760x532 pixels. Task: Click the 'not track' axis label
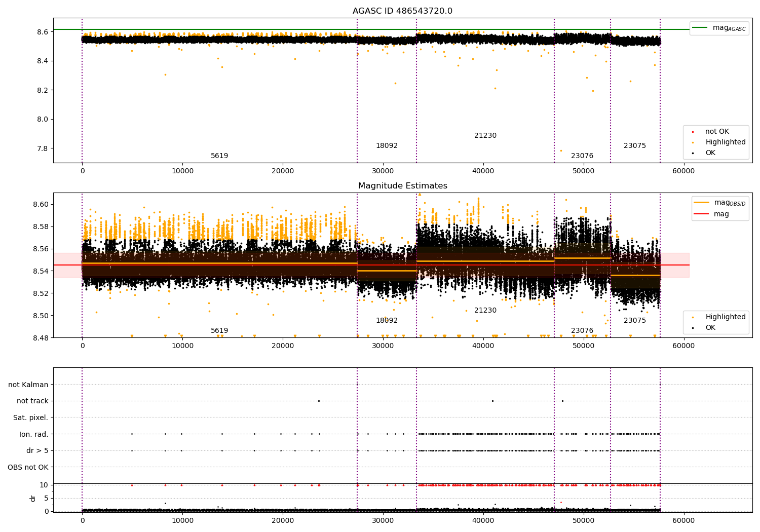pos(32,401)
